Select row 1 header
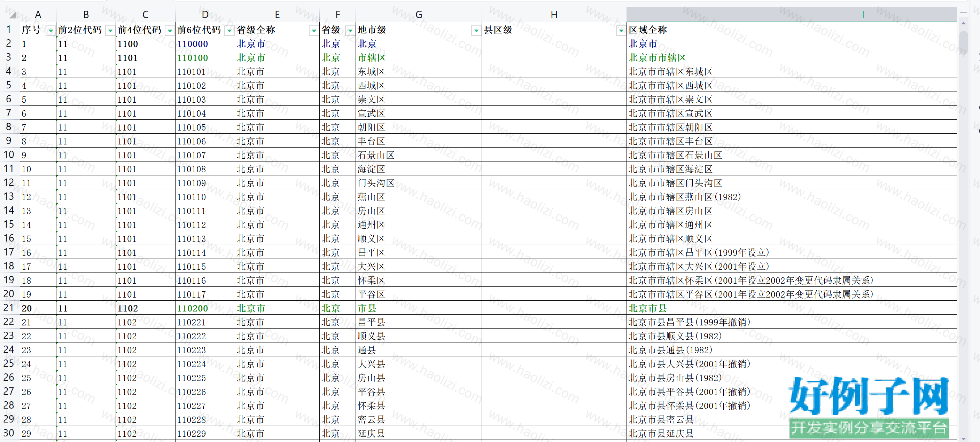The image size is (980, 442). pos(9,29)
